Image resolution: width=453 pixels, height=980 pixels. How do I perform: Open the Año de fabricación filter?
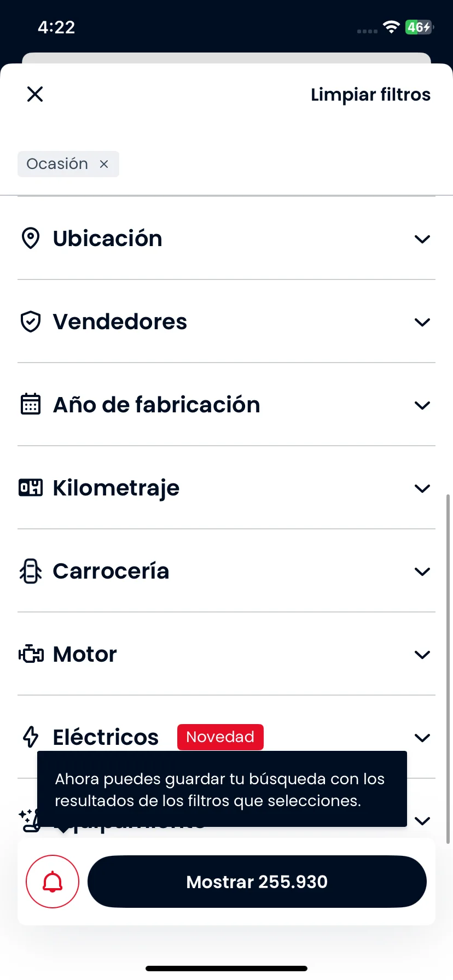(226, 405)
